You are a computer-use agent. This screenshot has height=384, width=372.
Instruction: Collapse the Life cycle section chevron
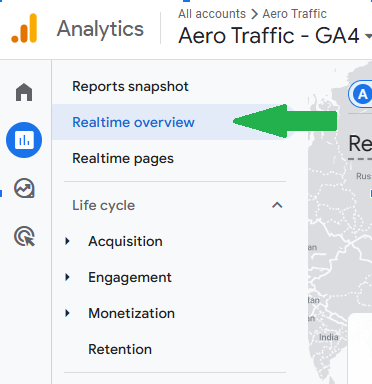[277, 205]
